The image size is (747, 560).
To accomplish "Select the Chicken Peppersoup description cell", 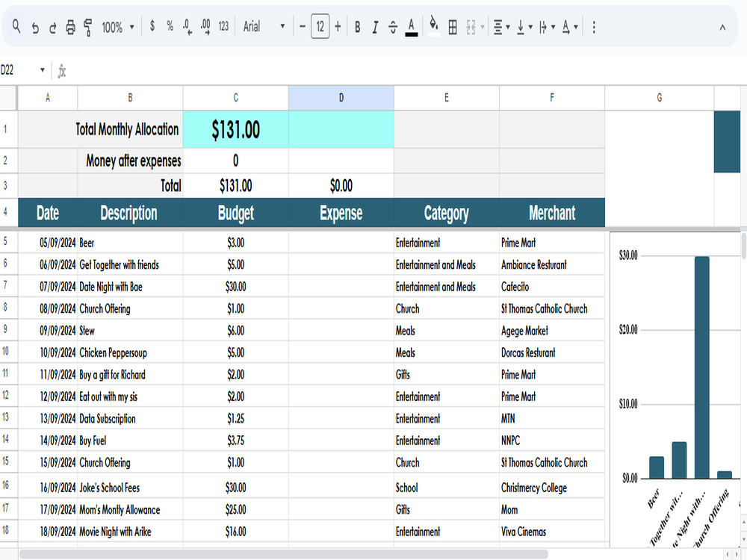I will pos(130,352).
